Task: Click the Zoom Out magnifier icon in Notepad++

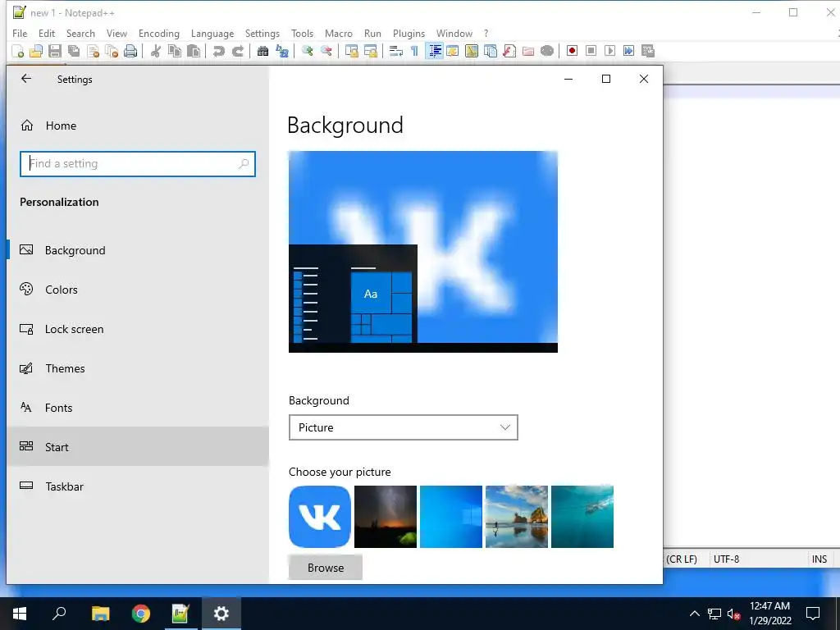Action: 326,51
